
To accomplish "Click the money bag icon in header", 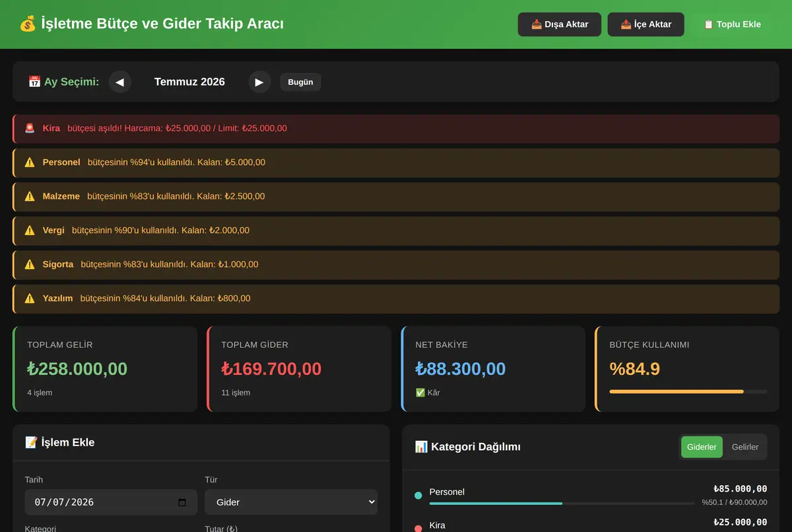I will coord(27,24).
